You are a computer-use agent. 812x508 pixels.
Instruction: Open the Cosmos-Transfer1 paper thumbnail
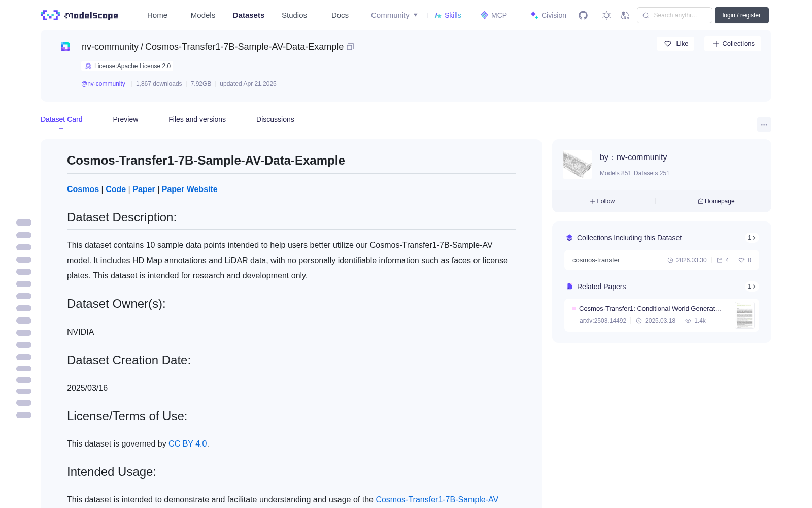[x=745, y=315]
